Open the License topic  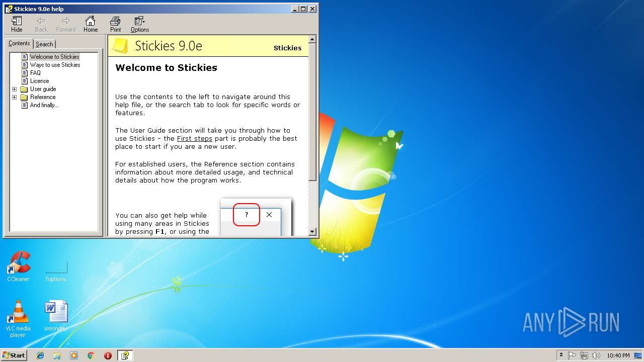tap(39, 81)
